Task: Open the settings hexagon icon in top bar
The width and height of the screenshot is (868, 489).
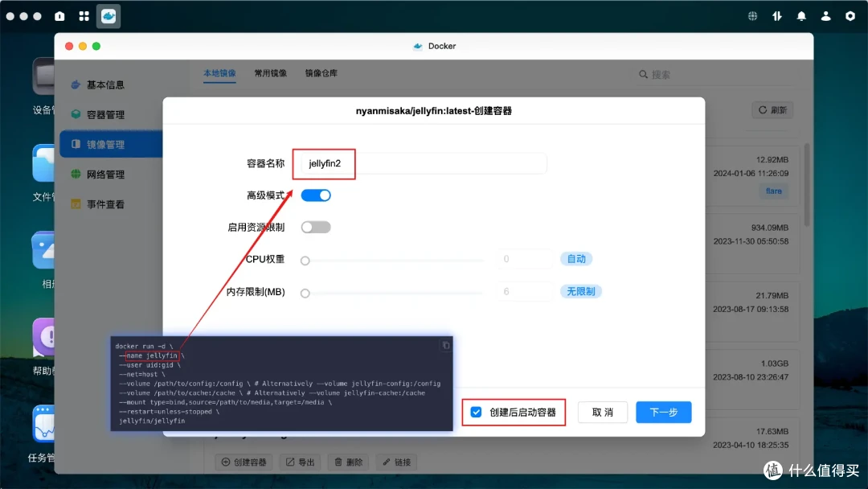Action: tap(850, 16)
